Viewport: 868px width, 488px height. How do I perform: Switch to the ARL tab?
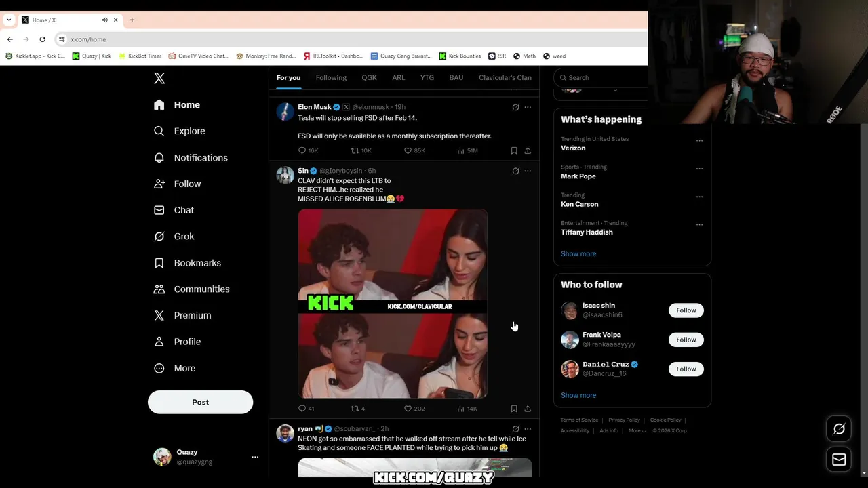pos(398,77)
